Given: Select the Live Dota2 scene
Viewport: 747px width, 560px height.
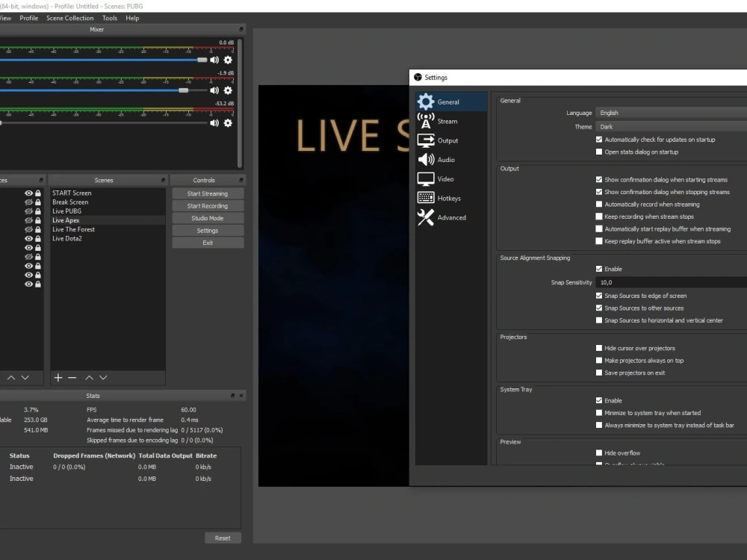Looking at the screenshot, I should click(x=108, y=238).
